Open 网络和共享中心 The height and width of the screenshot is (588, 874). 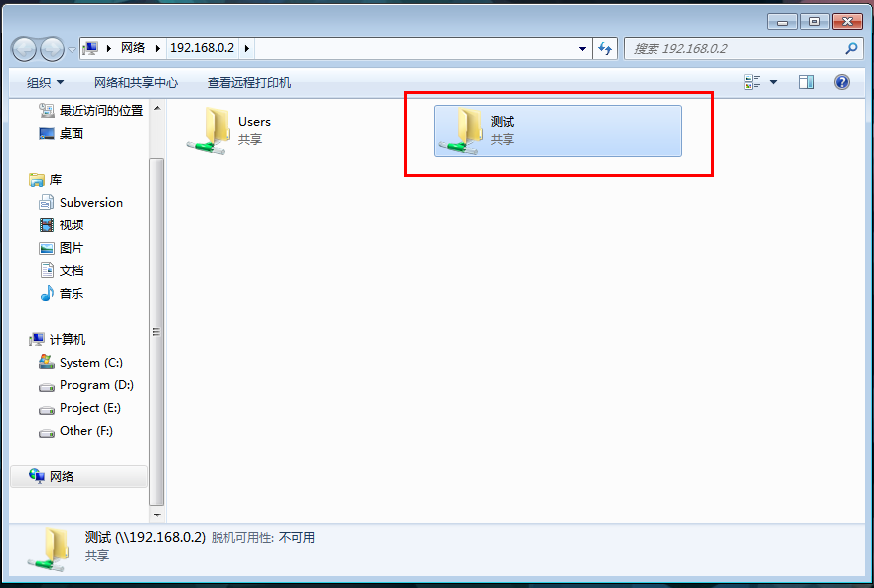135,83
